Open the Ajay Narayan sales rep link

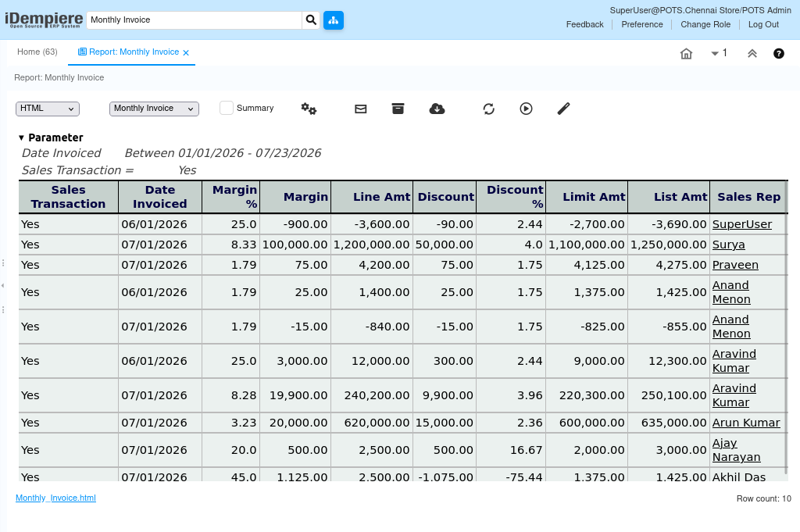pos(736,451)
